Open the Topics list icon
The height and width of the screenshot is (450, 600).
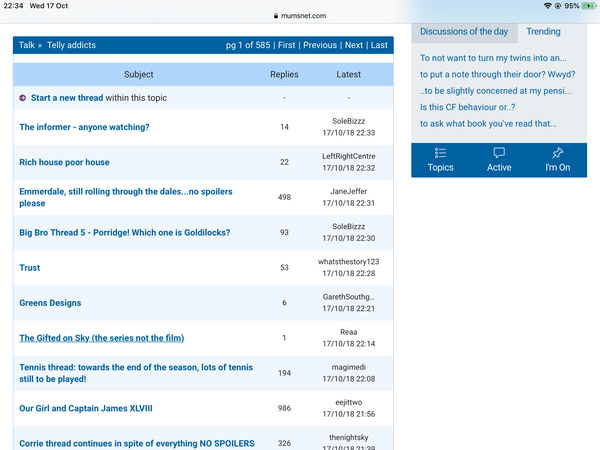(440, 153)
